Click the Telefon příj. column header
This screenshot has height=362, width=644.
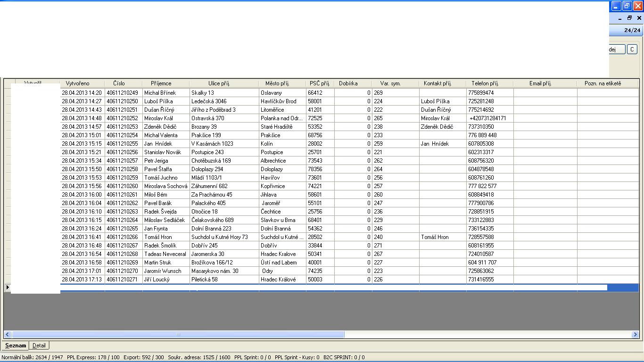485,83
